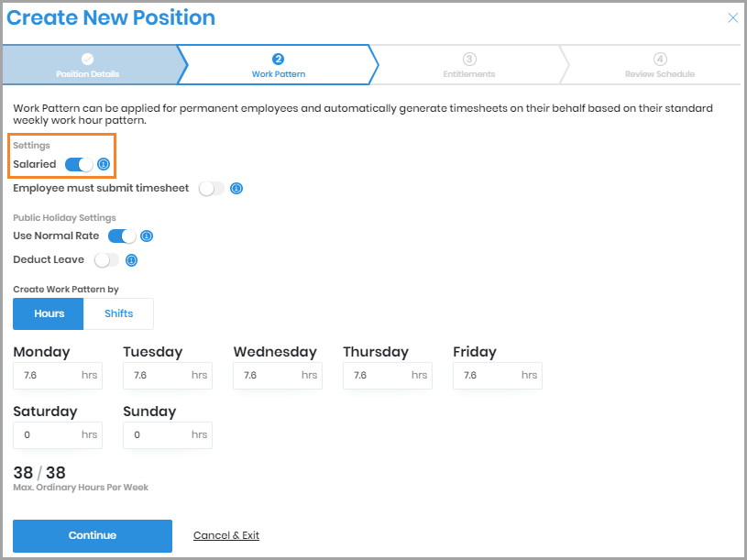Click the Monday hours input field

point(46,375)
